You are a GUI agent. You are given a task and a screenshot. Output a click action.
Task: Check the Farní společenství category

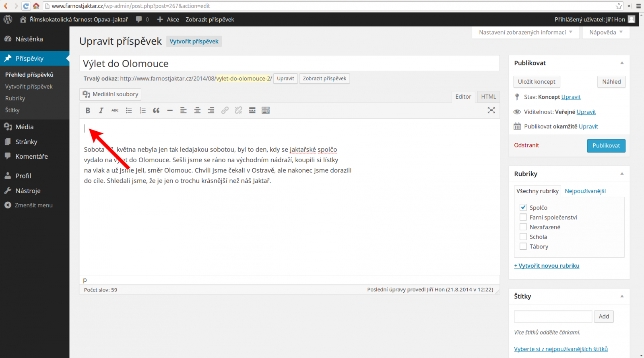click(523, 217)
